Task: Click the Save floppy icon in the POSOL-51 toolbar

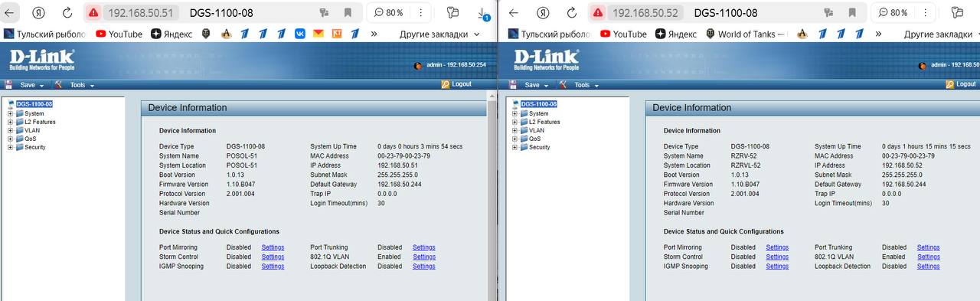Action: pyautogui.click(x=9, y=84)
